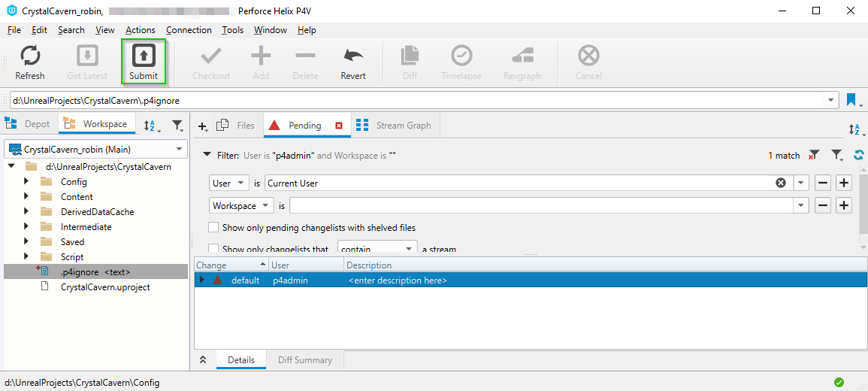The image size is (868, 391).
Task: Click the Revert toolbar icon
Action: pyautogui.click(x=353, y=62)
